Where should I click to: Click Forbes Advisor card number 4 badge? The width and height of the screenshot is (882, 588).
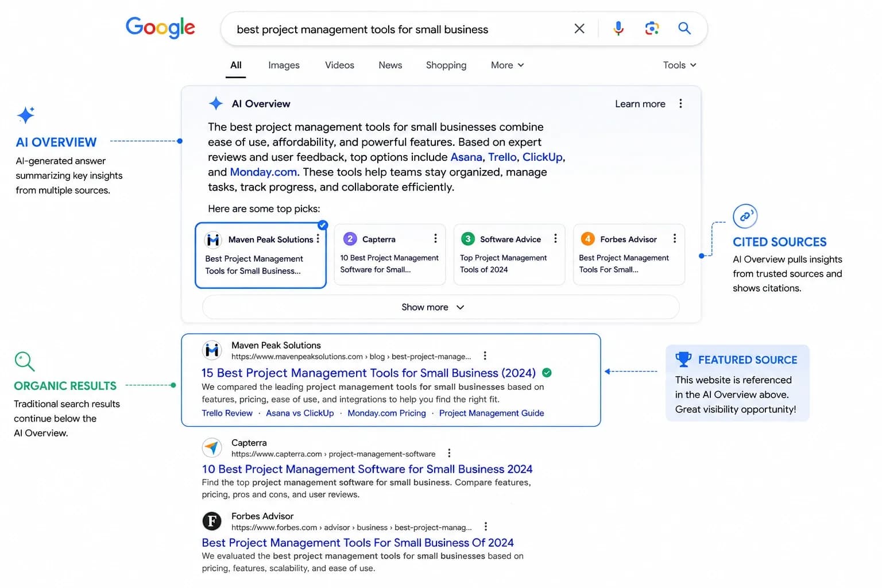[x=587, y=238]
